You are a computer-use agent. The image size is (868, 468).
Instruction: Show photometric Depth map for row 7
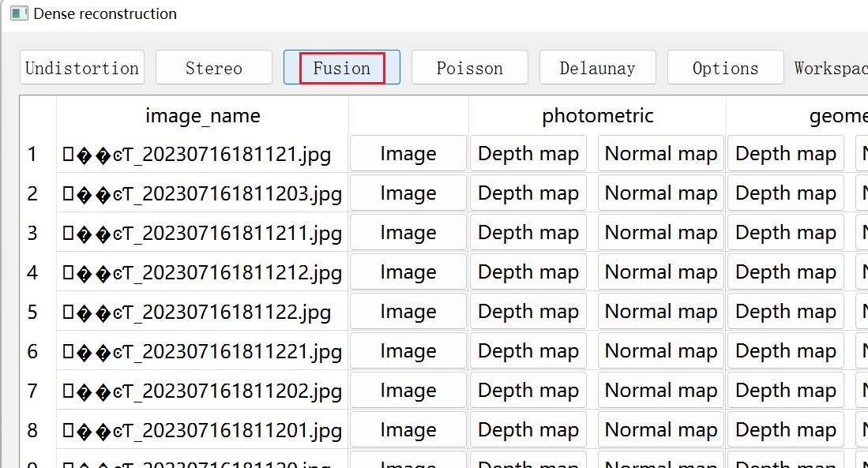coord(528,391)
